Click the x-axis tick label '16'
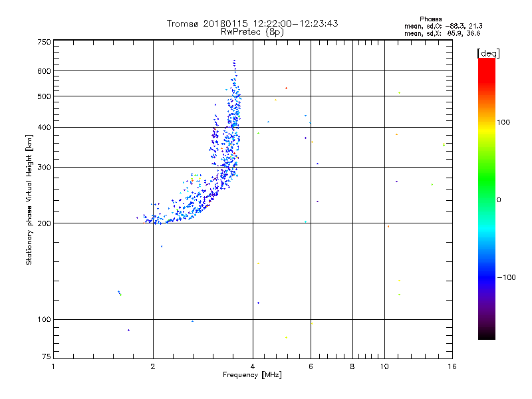Screen dimensions: 532x399 click(452, 366)
